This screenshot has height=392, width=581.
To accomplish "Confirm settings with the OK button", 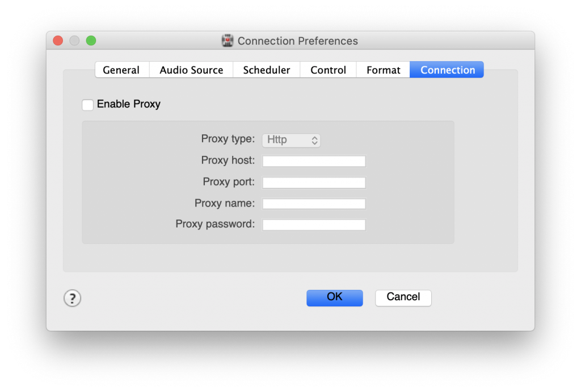I will 335,298.
